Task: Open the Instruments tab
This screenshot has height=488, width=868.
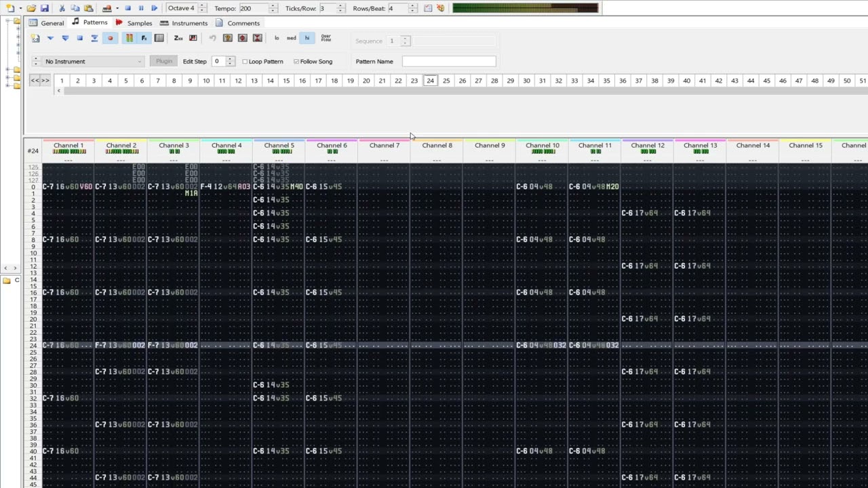Action: tap(184, 23)
